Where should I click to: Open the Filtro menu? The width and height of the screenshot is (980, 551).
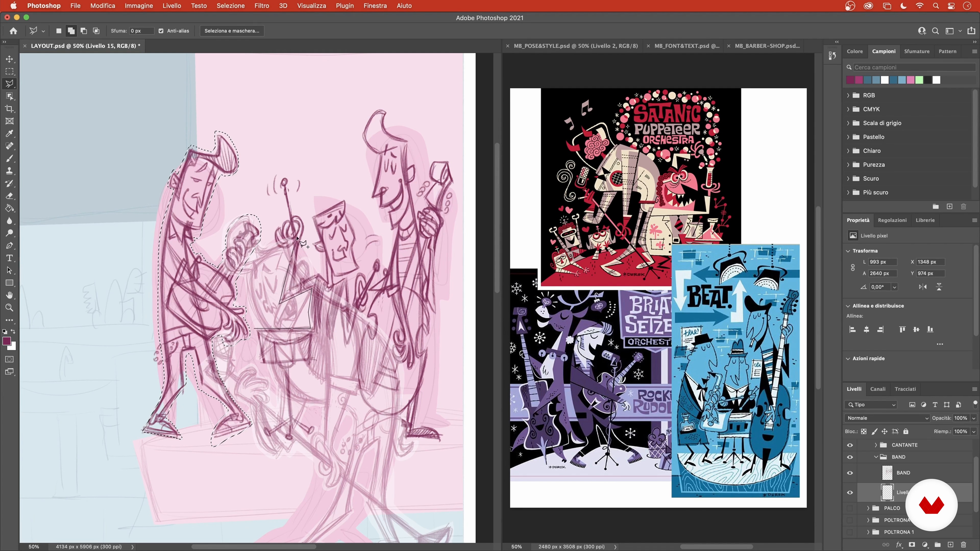click(x=261, y=6)
